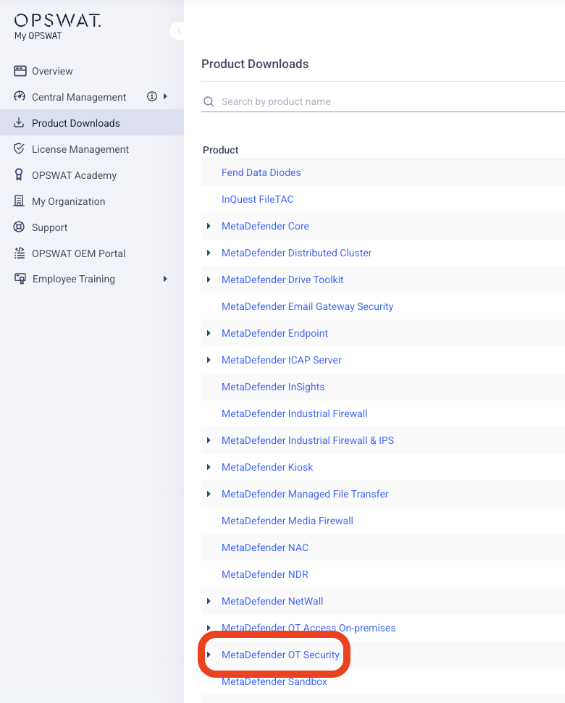Click the My Organization building icon
Screen dimensions: 565x703
19,200
